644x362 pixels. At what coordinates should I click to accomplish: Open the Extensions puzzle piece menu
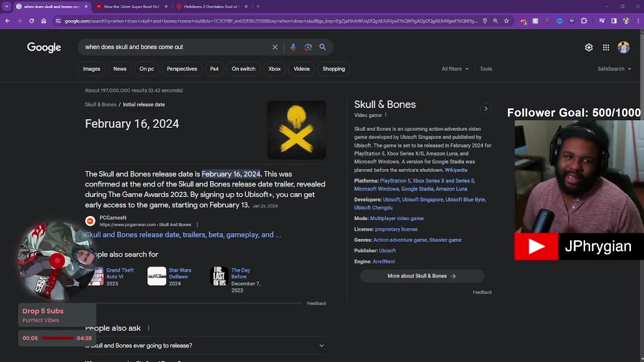click(x=584, y=21)
